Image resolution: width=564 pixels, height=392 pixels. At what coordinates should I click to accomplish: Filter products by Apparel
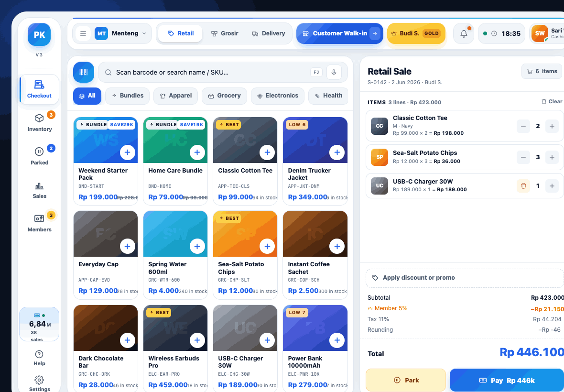pyautogui.click(x=175, y=96)
